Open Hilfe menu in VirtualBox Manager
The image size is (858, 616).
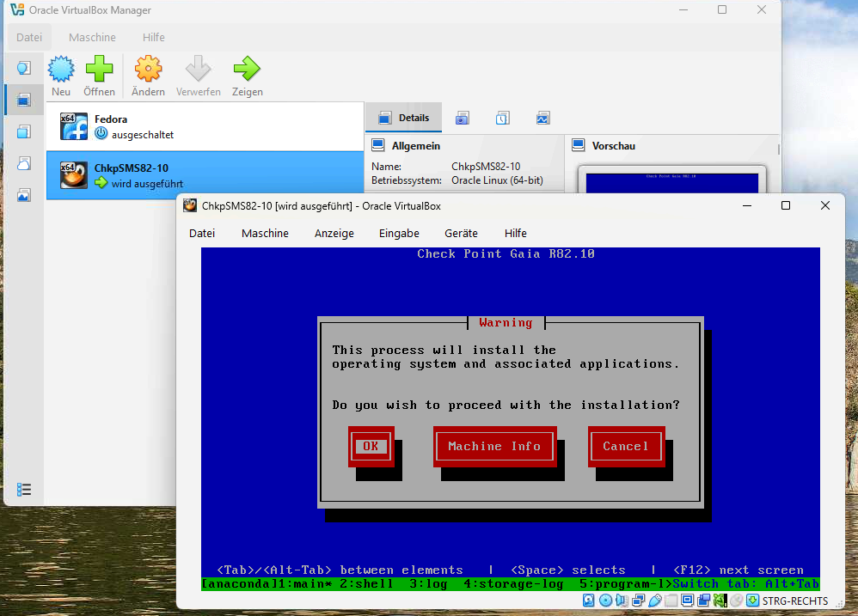tap(153, 37)
